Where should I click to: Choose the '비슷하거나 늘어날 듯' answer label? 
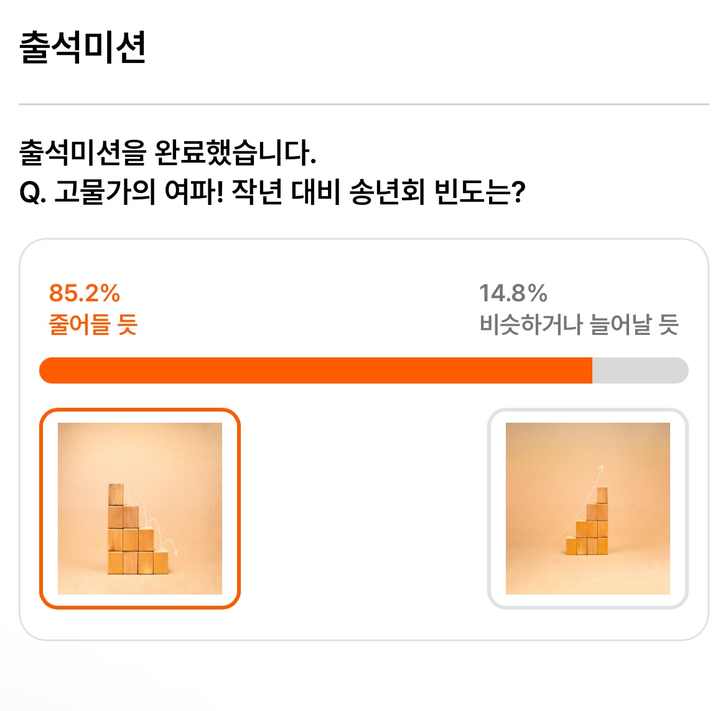(579, 324)
